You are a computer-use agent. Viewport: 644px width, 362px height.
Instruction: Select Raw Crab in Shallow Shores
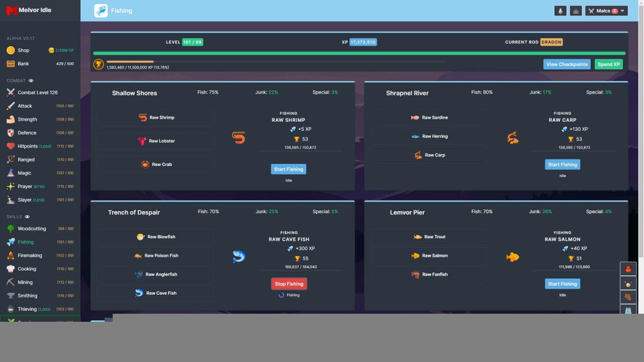(x=156, y=165)
